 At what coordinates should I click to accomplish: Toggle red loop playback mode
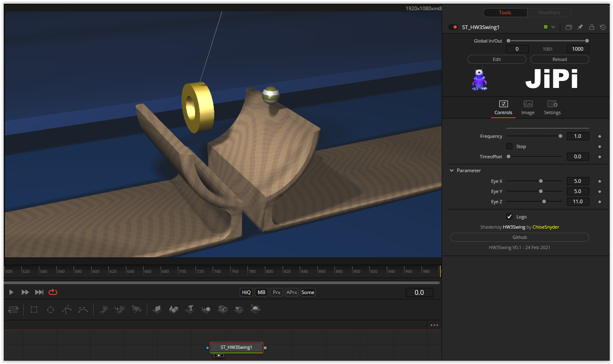click(53, 292)
